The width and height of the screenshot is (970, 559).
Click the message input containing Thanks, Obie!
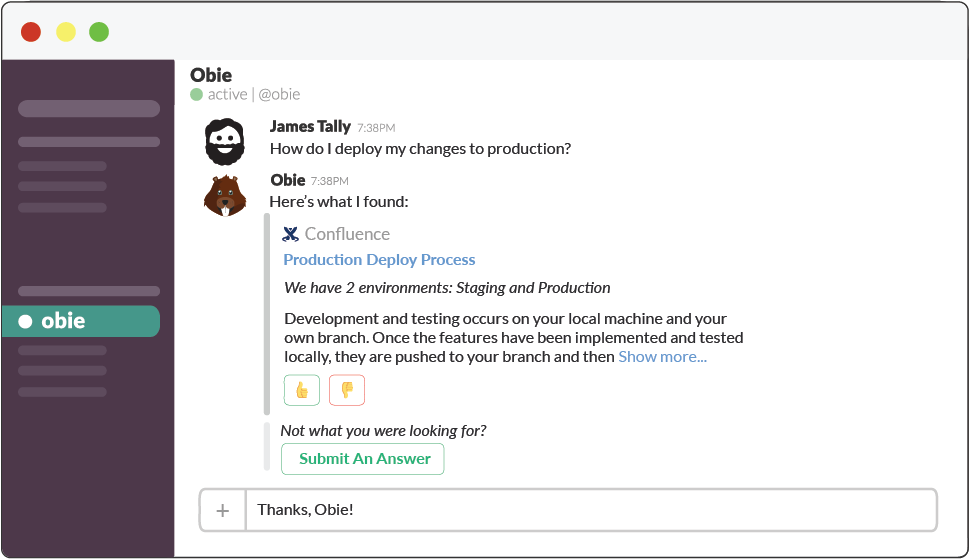(590, 511)
